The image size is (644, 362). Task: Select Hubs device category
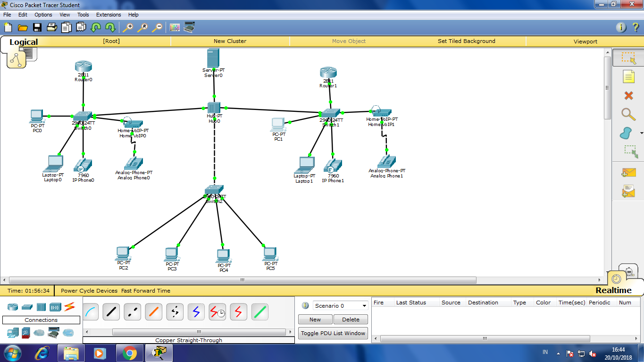(41, 307)
